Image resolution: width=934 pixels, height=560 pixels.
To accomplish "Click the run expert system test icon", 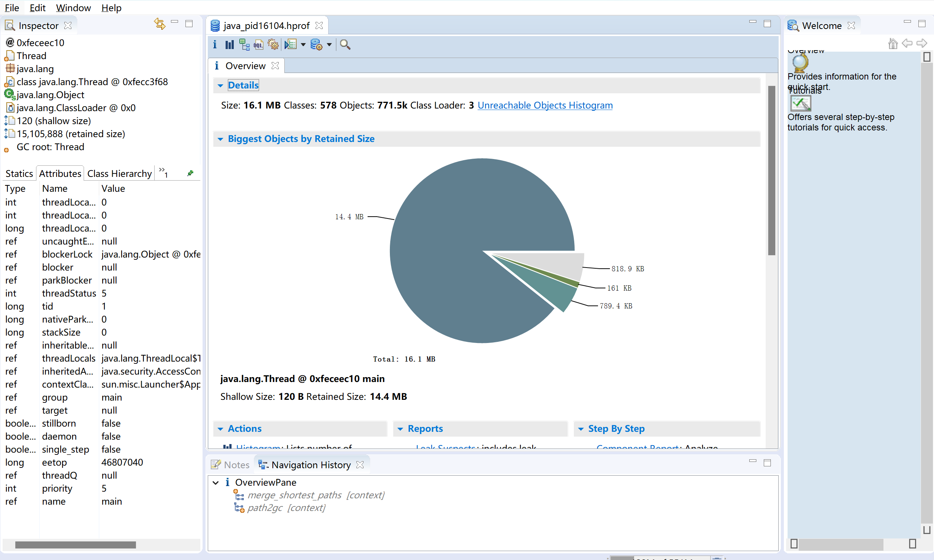I will coord(291,45).
